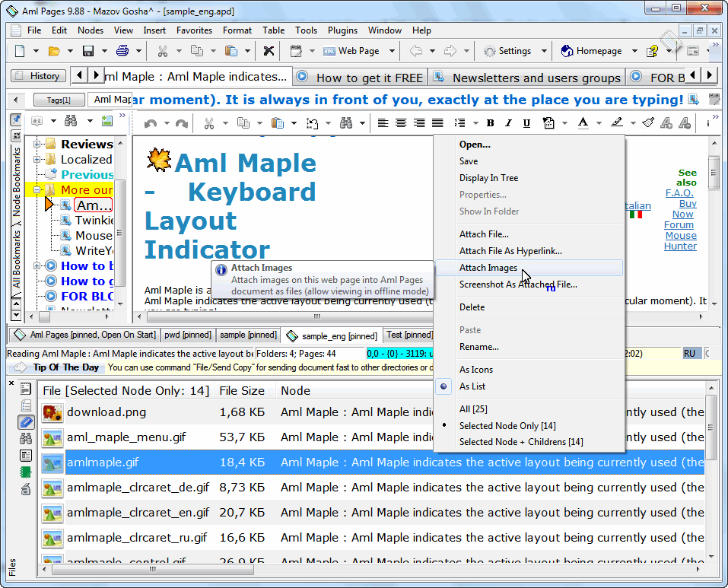Open the F.A.Q. link
This screenshot has height=588, width=728.
(679, 192)
